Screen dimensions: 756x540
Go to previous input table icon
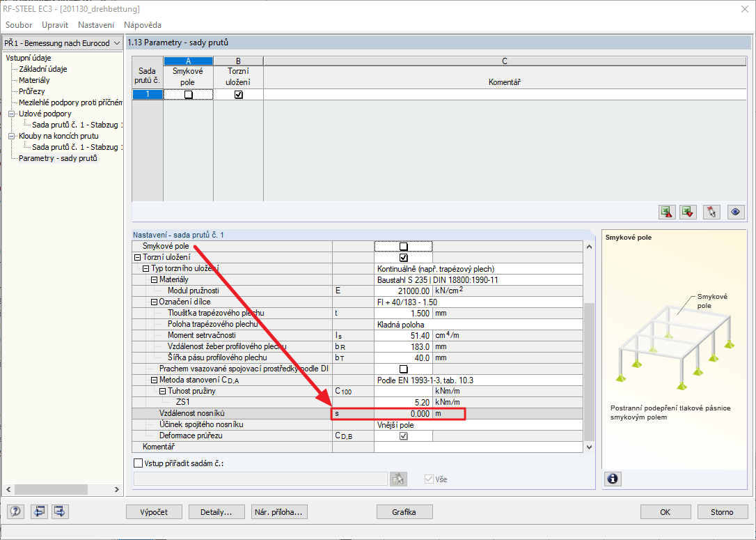(x=39, y=511)
